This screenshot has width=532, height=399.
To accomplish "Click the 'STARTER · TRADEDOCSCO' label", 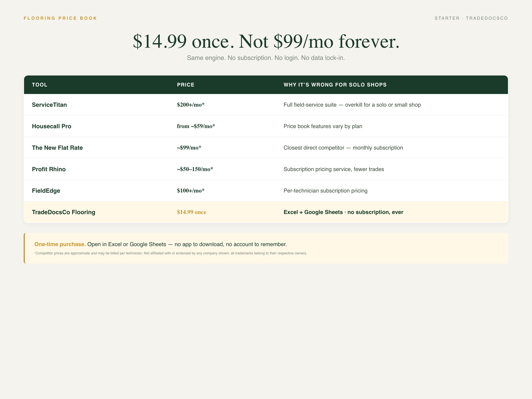I will click(471, 18).
